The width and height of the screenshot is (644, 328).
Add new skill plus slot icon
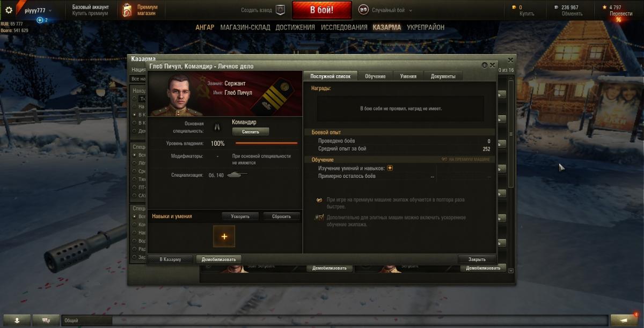224,236
